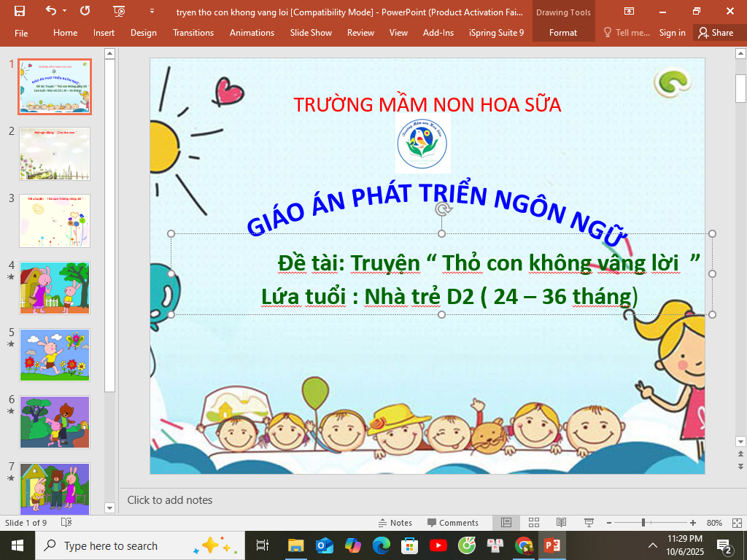Open Ribbon Display Options
747x560 pixels.
[629, 11]
